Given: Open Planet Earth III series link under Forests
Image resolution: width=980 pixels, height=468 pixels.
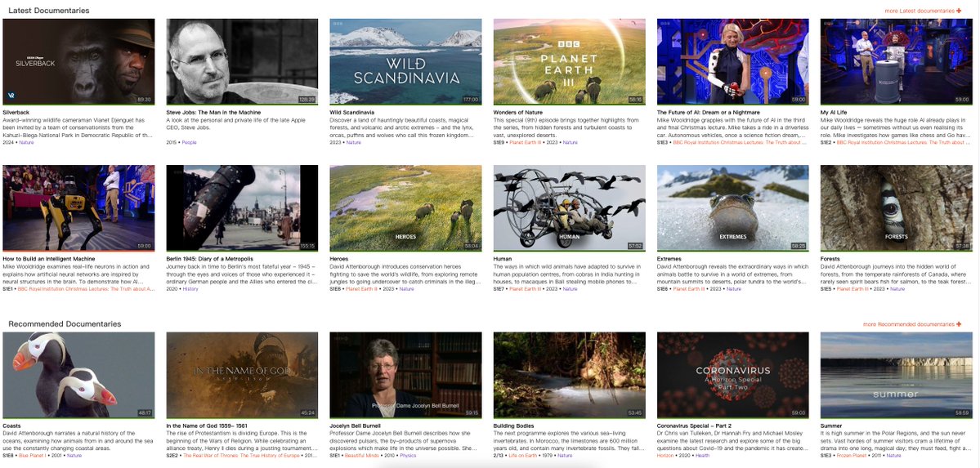Looking at the screenshot, I should (852, 289).
